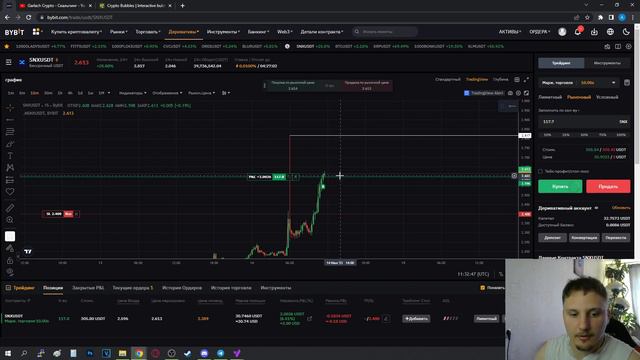Enable take profit/stop loss checkbox
This screenshot has height=360, width=640.
(540, 171)
